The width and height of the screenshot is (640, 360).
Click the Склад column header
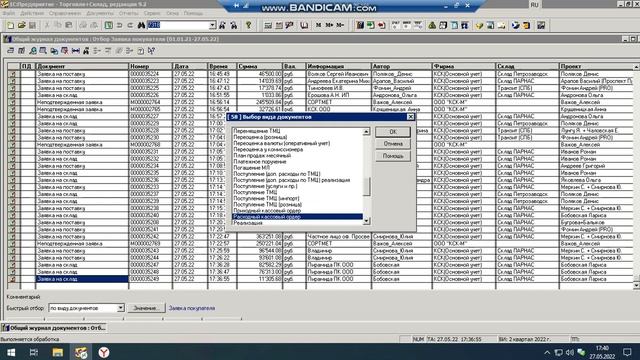click(x=527, y=66)
